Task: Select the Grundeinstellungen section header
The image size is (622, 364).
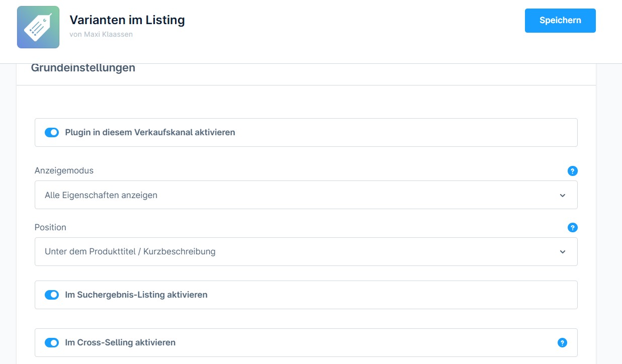Action: [x=83, y=68]
